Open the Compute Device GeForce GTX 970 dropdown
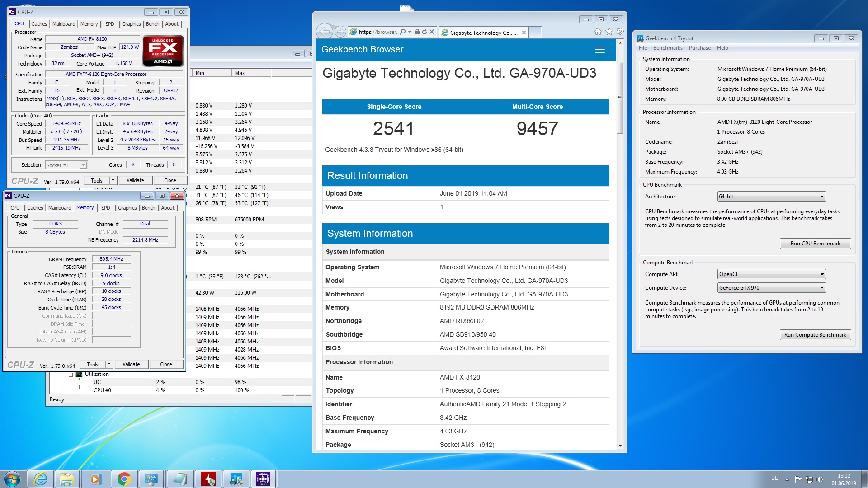 coord(771,288)
